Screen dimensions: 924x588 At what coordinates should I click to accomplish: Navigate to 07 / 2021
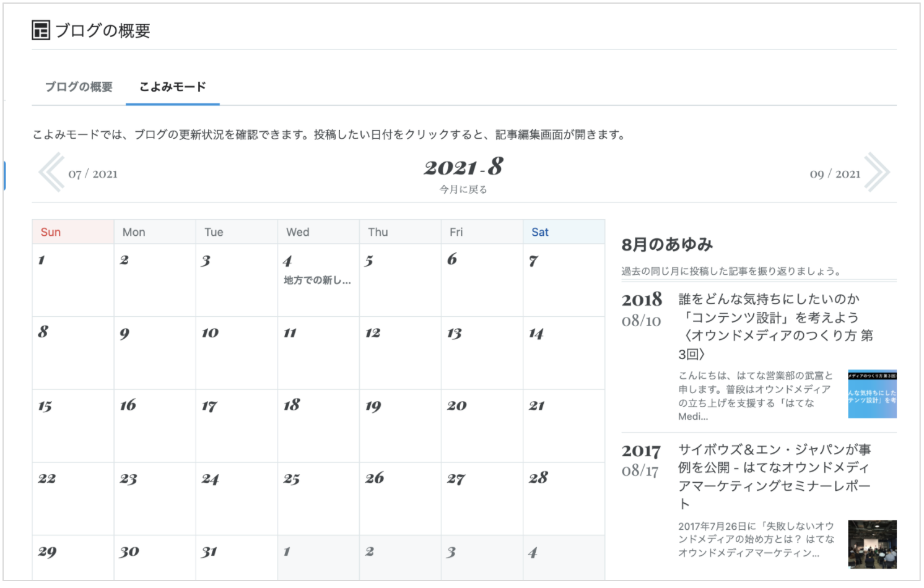(x=94, y=174)
